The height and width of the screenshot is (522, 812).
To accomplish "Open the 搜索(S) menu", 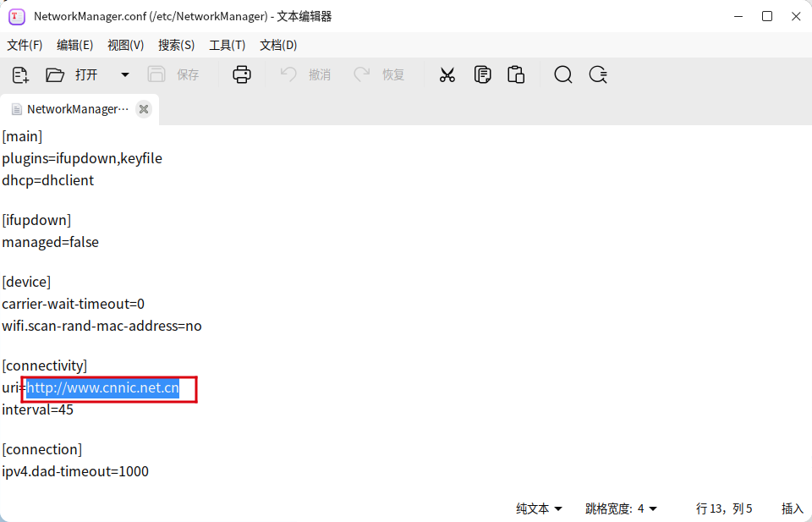I will [176, 45].
